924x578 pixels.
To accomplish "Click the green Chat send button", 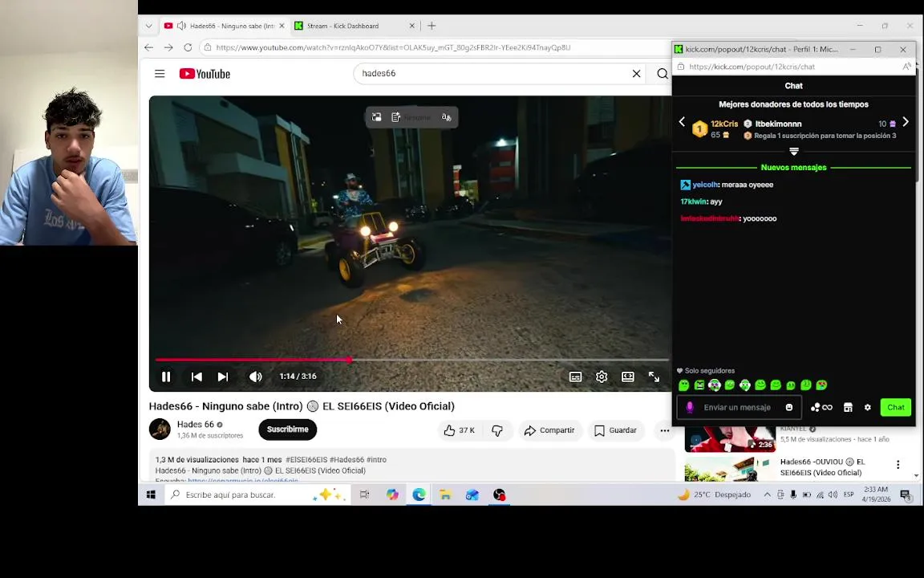I will click(896, 408).
